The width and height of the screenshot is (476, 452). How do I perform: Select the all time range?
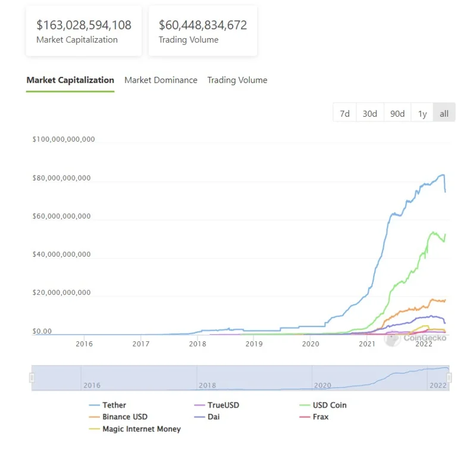(444, 114)
